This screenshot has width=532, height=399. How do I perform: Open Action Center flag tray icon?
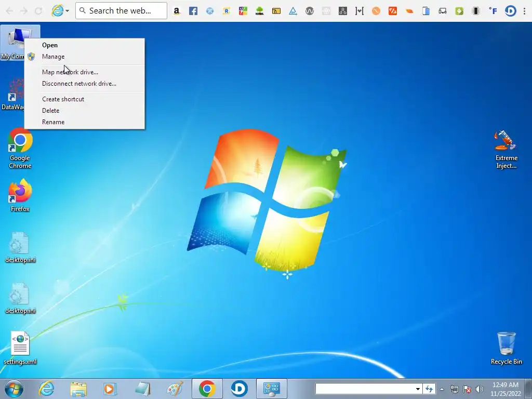point(467,389)
